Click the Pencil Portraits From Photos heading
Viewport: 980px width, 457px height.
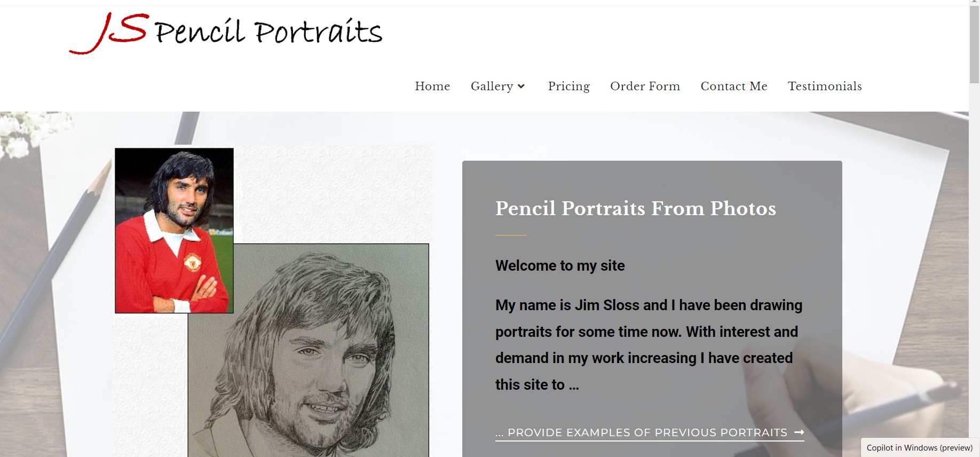[635, 208]
